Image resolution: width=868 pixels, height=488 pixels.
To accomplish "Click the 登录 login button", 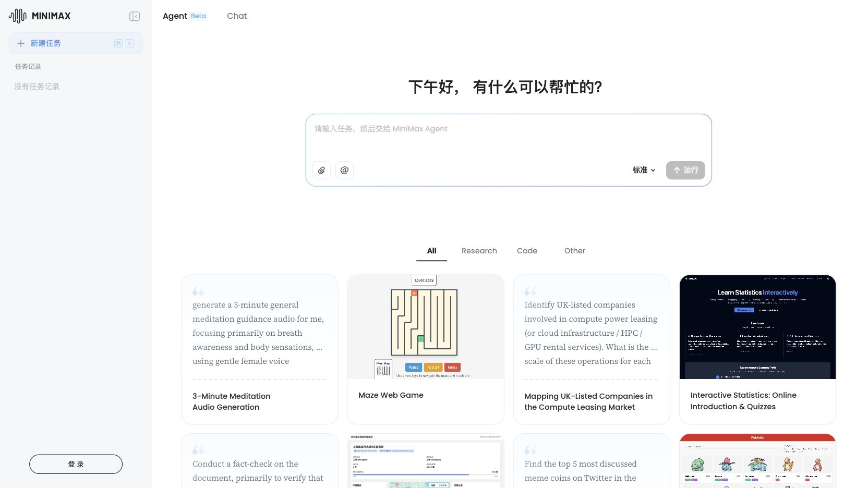I will pos(76,463).
